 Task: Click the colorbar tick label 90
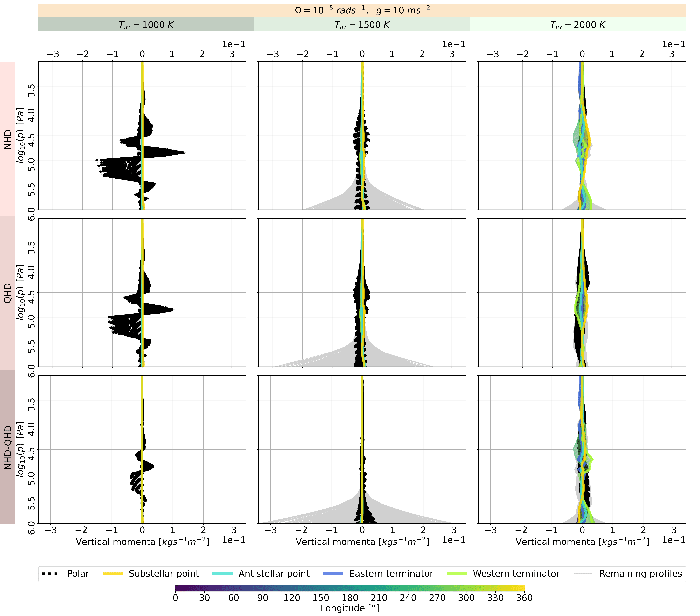(263, 598)
